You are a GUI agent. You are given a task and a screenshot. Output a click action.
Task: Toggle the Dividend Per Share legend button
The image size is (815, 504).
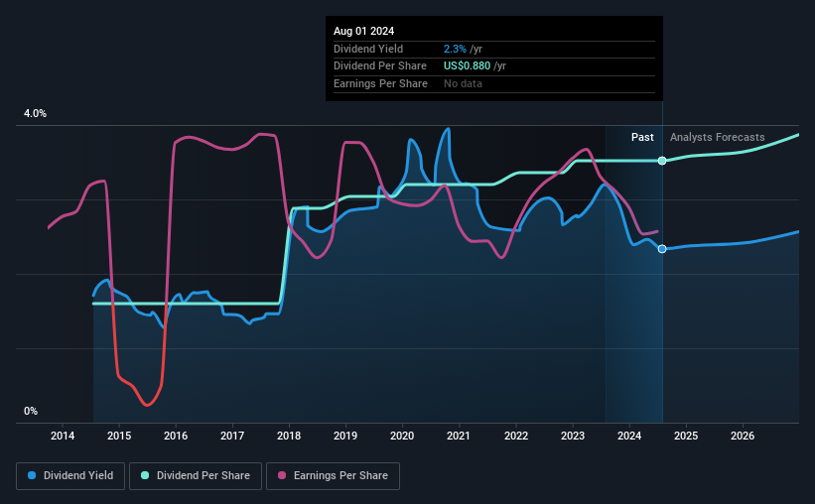pyautogui.click(x=196, y=476)
